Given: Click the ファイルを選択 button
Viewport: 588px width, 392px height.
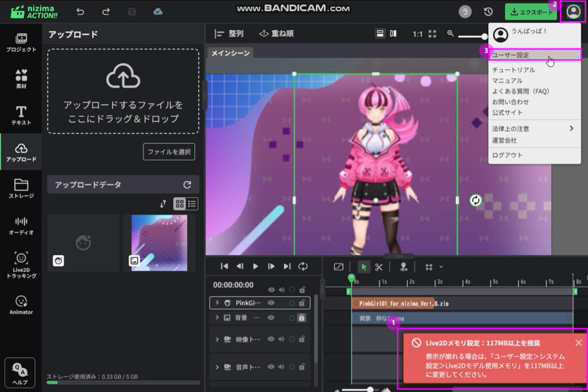Looking at the screenshot, I should (169, 152).
